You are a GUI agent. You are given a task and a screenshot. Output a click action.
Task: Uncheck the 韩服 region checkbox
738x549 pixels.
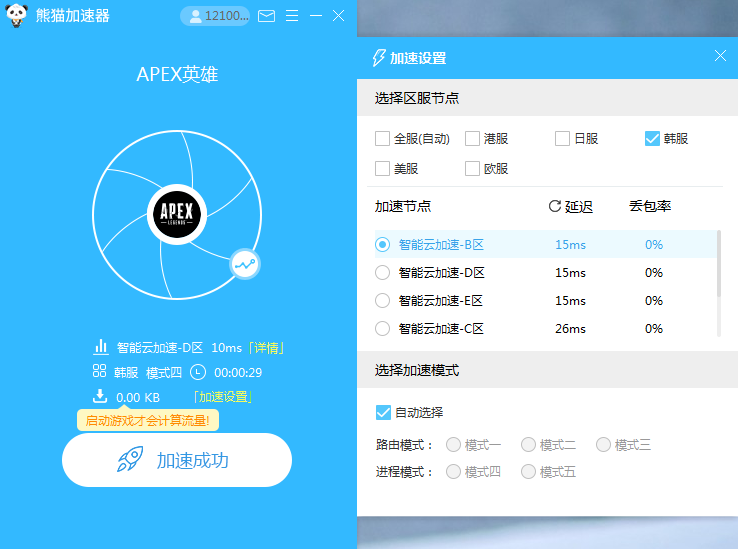tap(652, 139)
